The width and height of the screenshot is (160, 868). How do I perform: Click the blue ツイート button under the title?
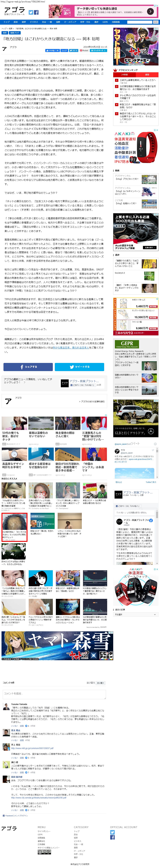click(x=74, y=51)
